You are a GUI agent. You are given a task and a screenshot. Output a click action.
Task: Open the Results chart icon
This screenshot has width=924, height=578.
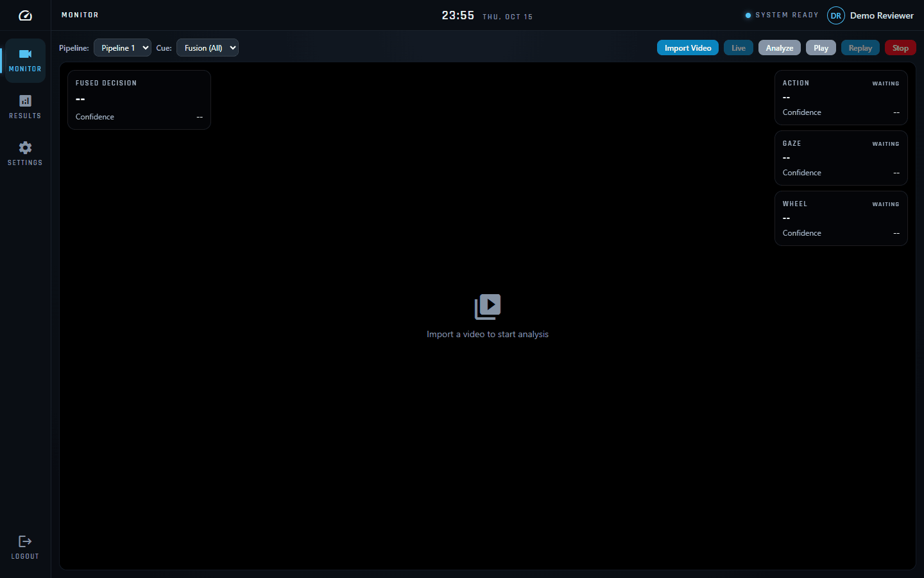coord(25,101)
